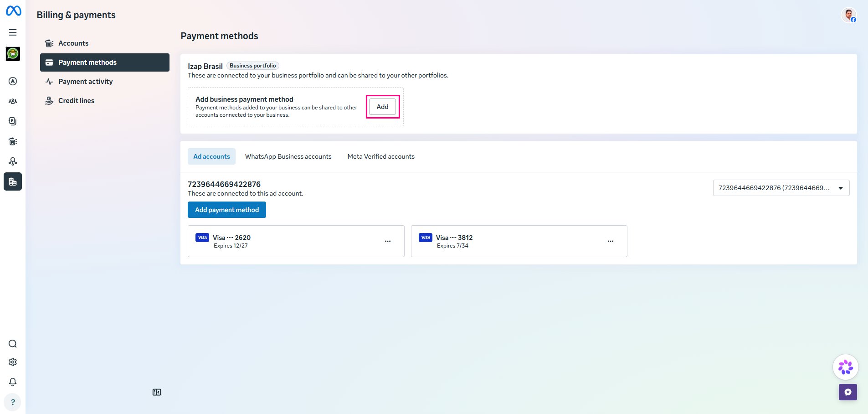This screenshot has width=868, height=414.
Task: Open the stacked documents icon in the rail
Action: tap(13, 121)
